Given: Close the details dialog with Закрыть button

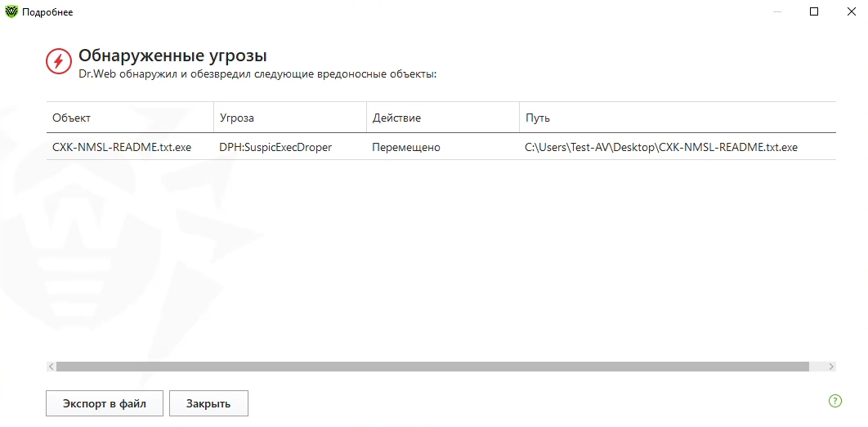Looking at the screenshot, I should 208,404.
